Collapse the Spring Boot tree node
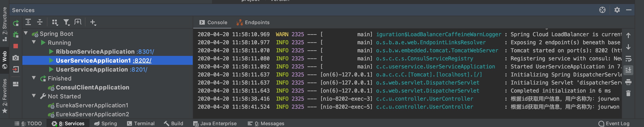644x127 pixels. pos(26,33)
